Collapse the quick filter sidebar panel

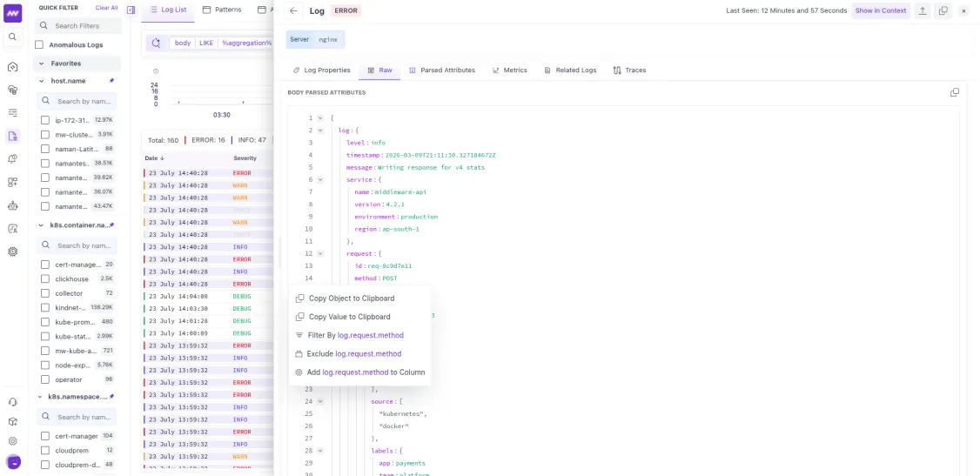coord(131,10)
